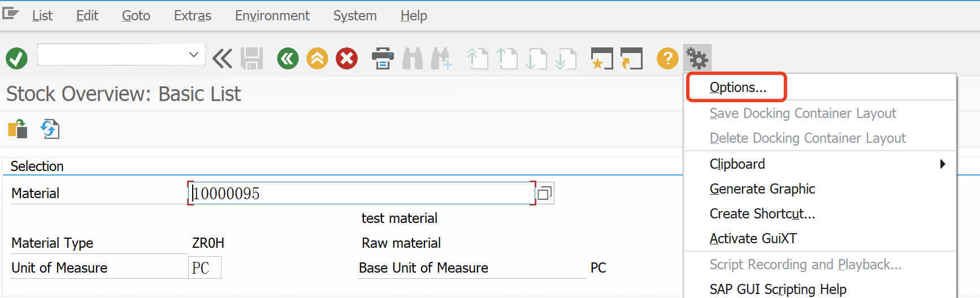Screen dimensions: 980x298
Task: Select Options... in the dropdown menu
Action: [738, 87]
